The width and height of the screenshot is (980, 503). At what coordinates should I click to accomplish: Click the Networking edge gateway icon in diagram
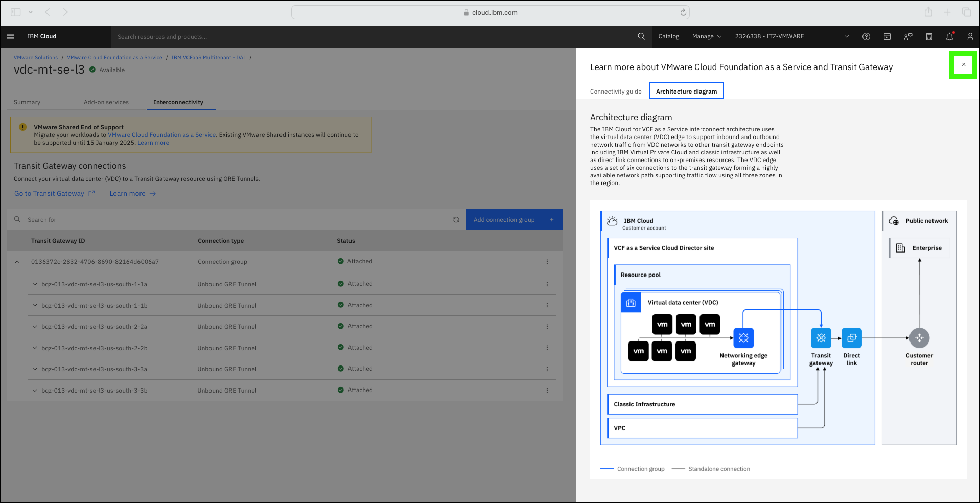click(x=743, y=338)
